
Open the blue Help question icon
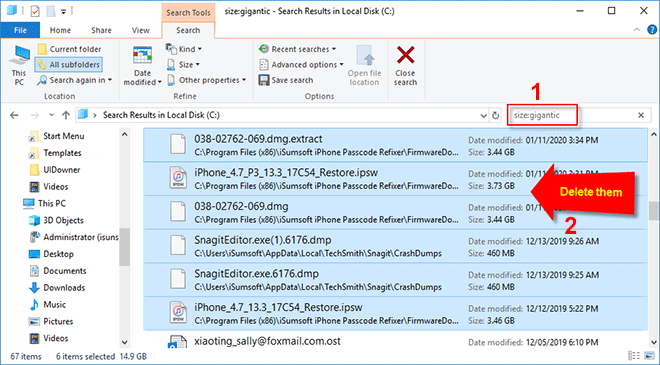coord(652,30)
